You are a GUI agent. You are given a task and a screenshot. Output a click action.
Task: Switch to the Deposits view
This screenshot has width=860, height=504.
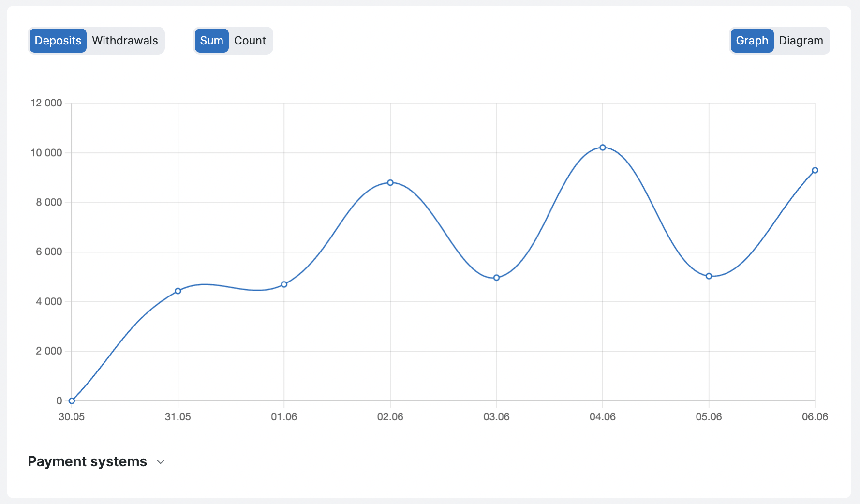pos(58,41)
